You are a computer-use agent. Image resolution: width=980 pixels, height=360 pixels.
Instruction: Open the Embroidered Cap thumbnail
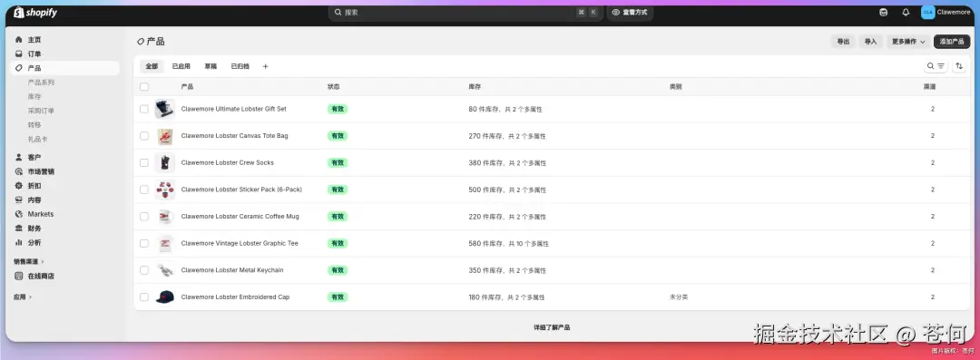pyautogui.click(x=164, y=297)
